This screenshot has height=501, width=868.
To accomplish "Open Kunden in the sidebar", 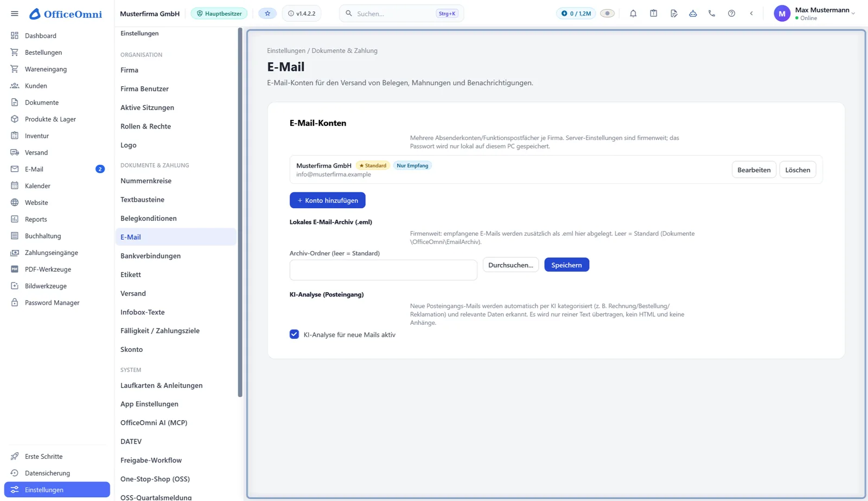I will click(x=57, y=86).
